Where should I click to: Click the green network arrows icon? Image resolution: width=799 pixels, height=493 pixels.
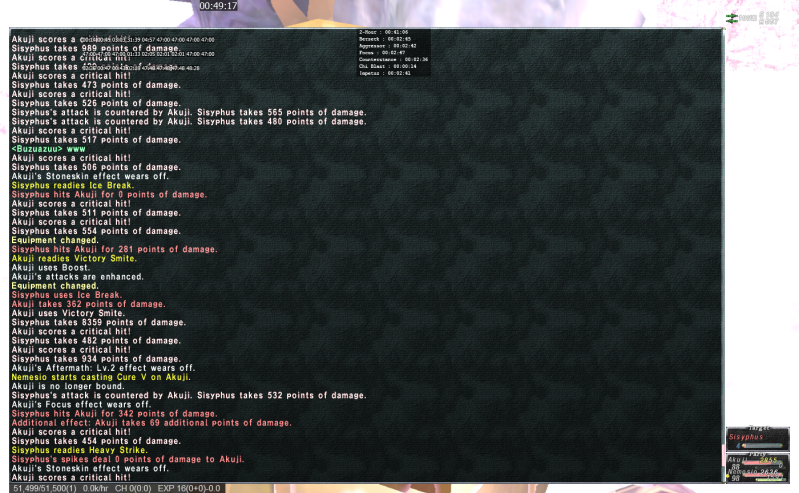click(732, 18)
